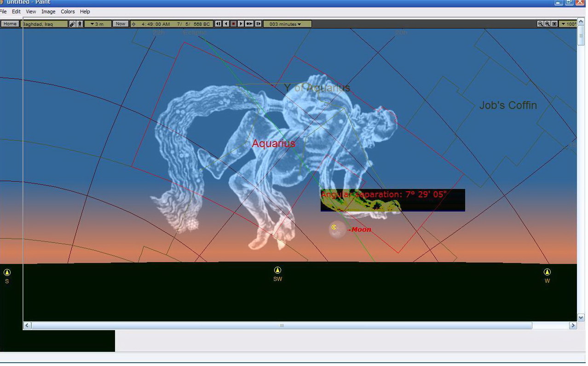Image resolution: width=588 pixels, height=366 pixels.
Task: Open the Image menu
Action: 48,11
